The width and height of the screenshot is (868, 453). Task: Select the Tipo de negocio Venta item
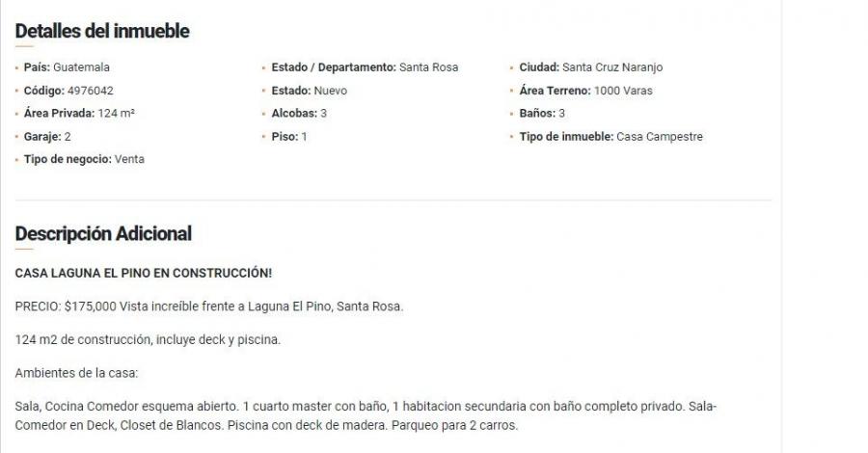tap(84, 159)
